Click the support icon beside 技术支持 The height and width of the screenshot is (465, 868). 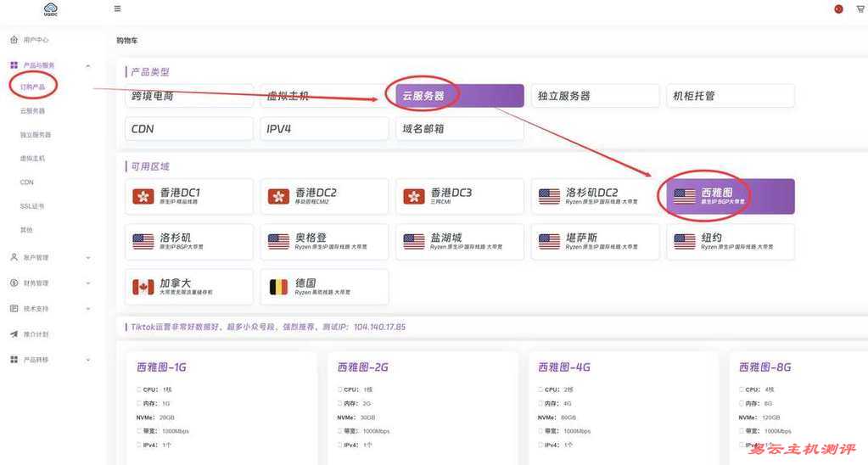(x=14, y=308)
